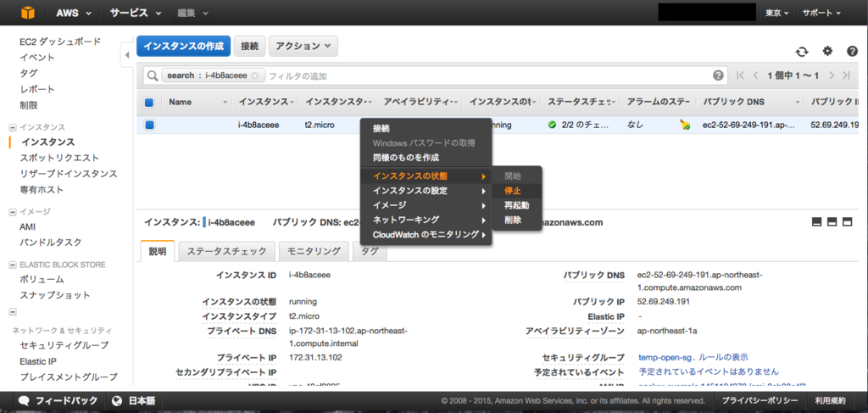The width and height of the screenshot is (868, 413).
Task: Collapse the ネットワーク & セキュリティ section
Action: [x=13, y=312]
